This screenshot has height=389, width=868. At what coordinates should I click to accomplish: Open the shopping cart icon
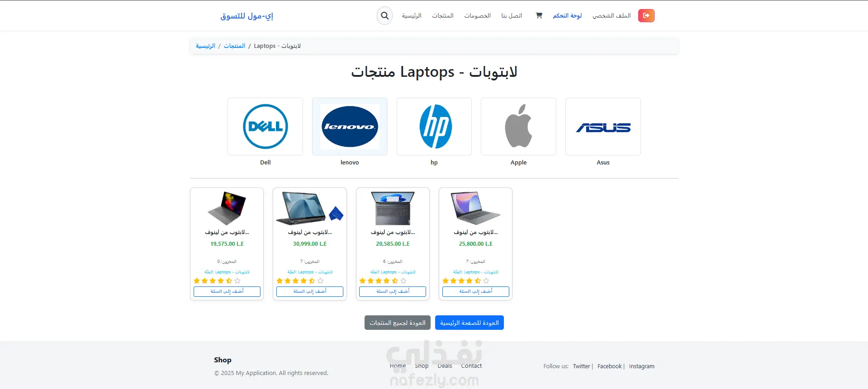click(539, 15)
